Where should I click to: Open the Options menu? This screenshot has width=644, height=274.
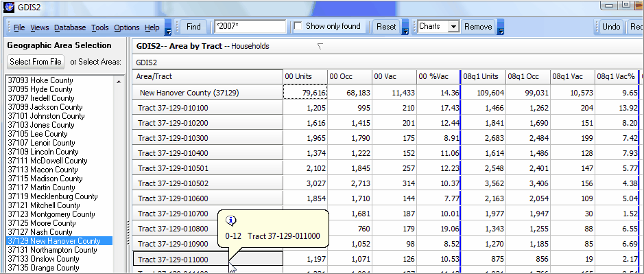click(x=126, y=27)
